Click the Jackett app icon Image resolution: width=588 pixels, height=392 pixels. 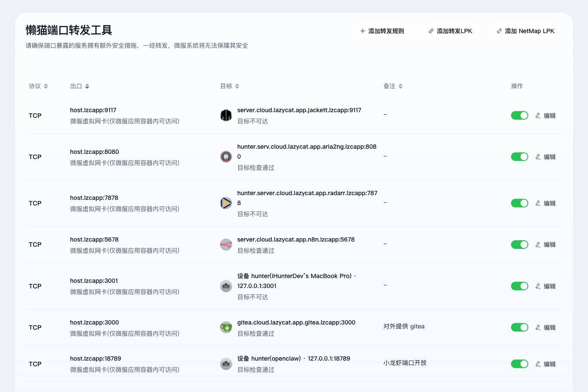tap(226, 115)
